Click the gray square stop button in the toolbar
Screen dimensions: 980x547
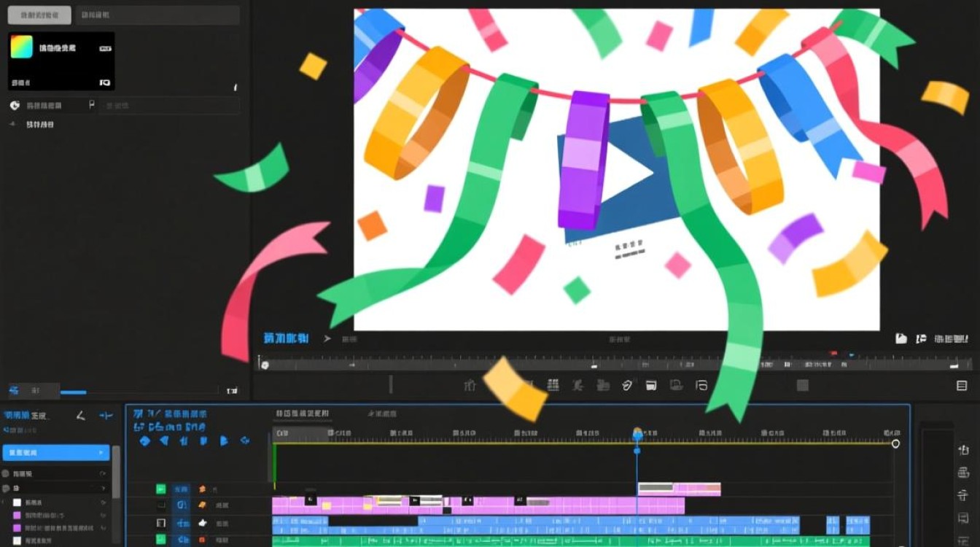(x=803, y=385)
